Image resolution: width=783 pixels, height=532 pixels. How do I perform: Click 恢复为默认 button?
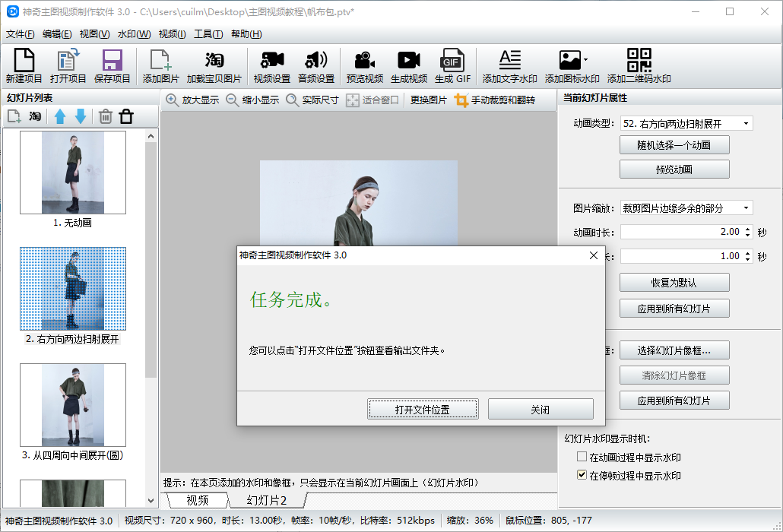pos(674,283)
